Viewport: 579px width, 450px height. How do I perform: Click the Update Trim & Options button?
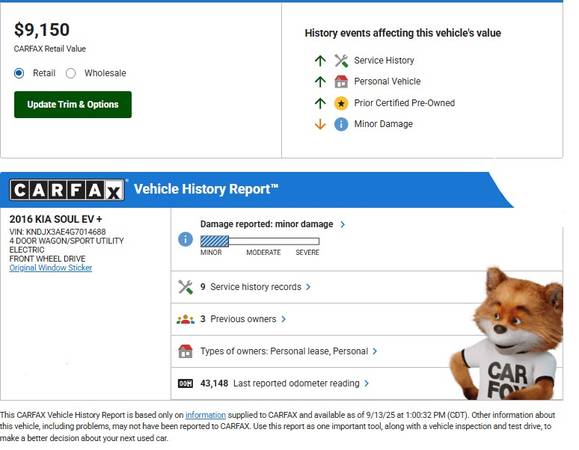73,104
